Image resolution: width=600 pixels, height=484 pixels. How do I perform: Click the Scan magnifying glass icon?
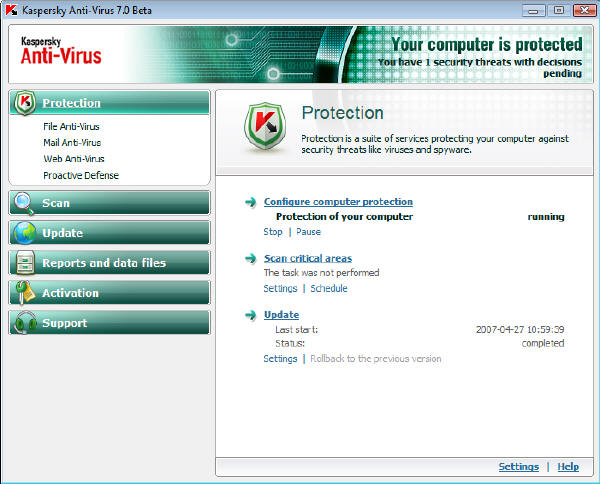coord(24,203)
